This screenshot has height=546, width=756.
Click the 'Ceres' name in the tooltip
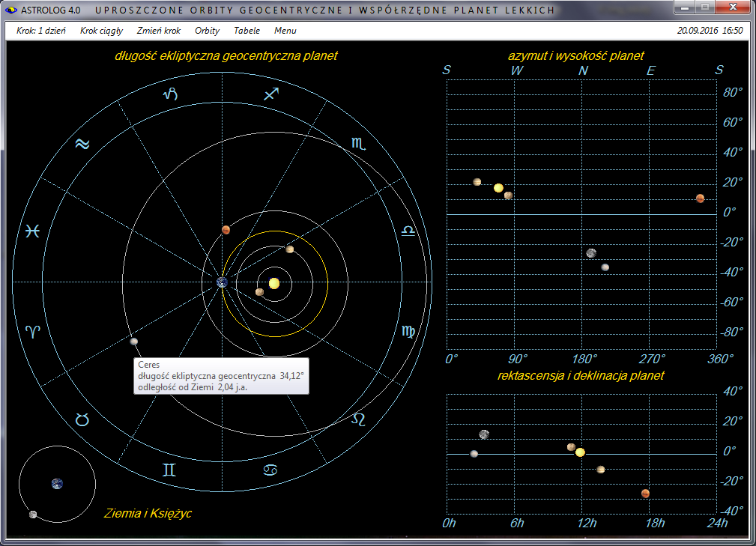148,365
